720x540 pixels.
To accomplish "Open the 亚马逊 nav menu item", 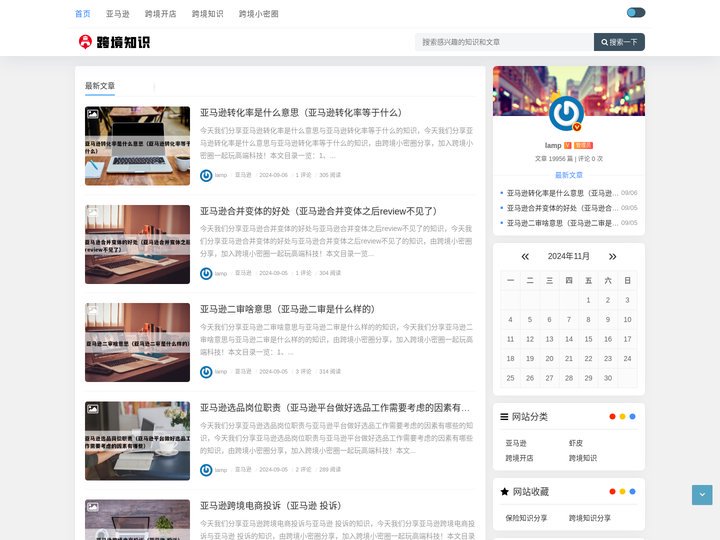I will pos(118,14).
